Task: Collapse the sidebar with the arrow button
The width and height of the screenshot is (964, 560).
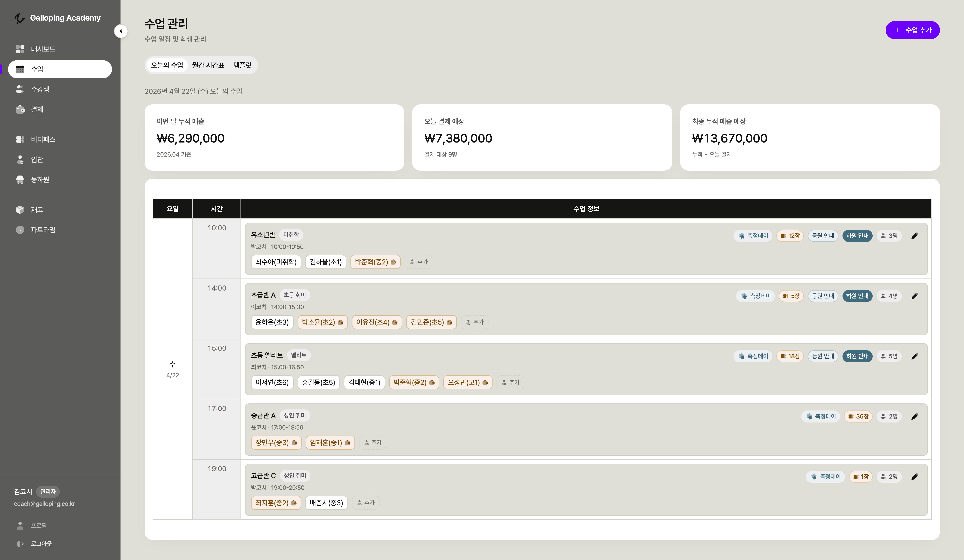Action: [x=121, y=31]
